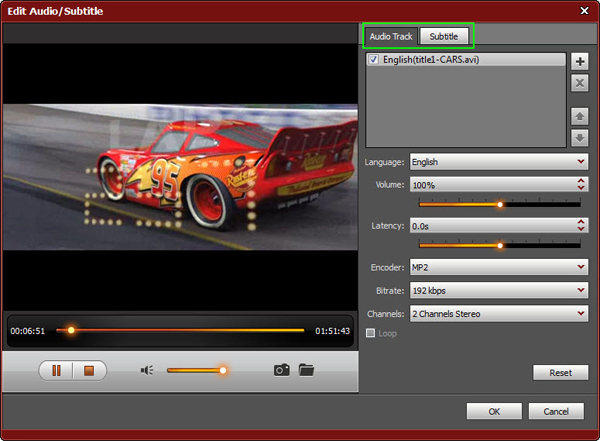
Task: Click the playback volume slider knob
Action: pos(223,370)
